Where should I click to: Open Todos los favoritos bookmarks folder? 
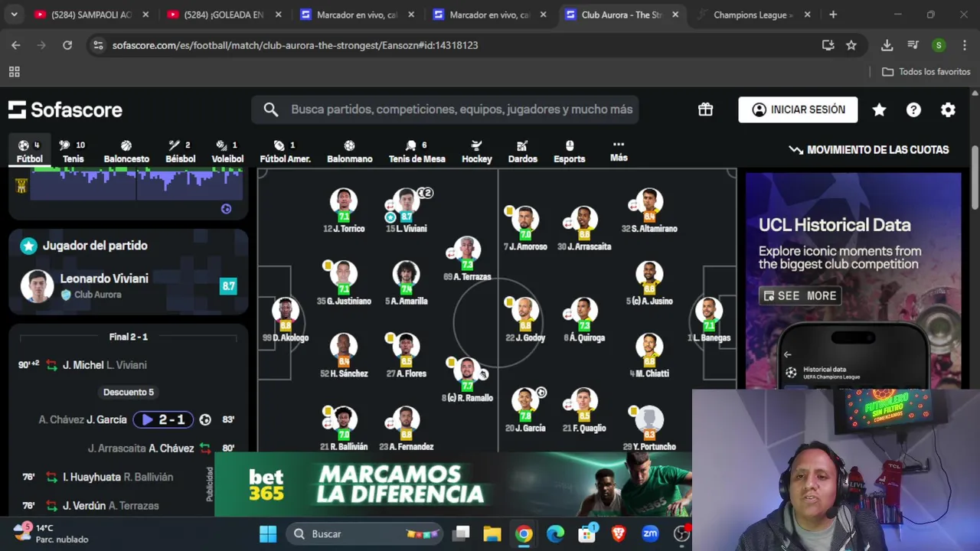click(926, 72)
